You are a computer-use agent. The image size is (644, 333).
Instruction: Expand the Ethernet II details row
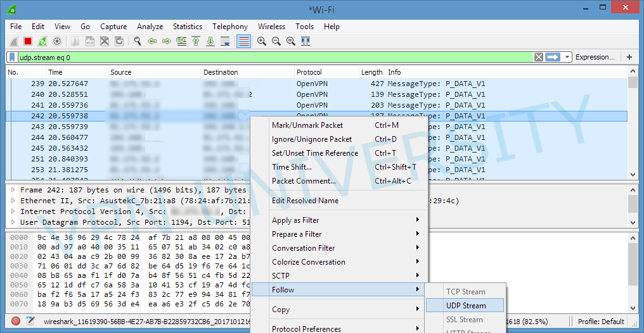[x=13, y=201]
